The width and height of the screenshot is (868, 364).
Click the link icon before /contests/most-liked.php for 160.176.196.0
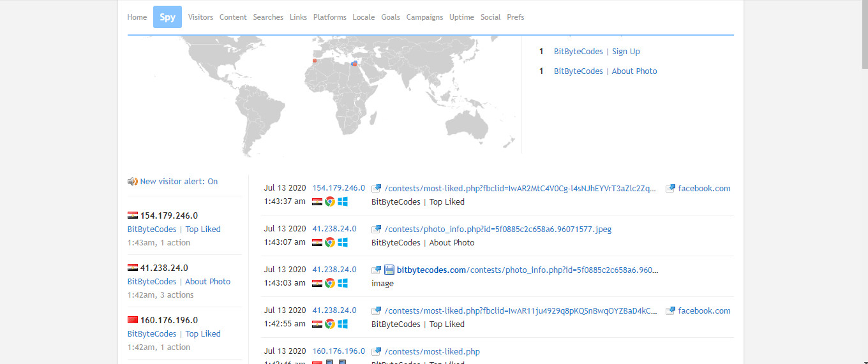coord(377,352)
